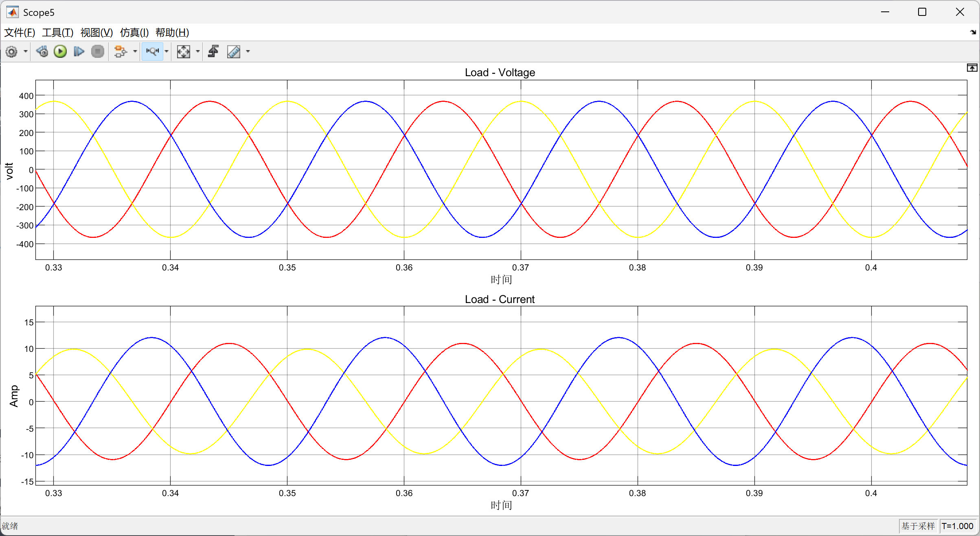The width and height of the screenshot is (980, 536).
Task: Expand the Measurements dropdown arrow
Action: [248, 52]
